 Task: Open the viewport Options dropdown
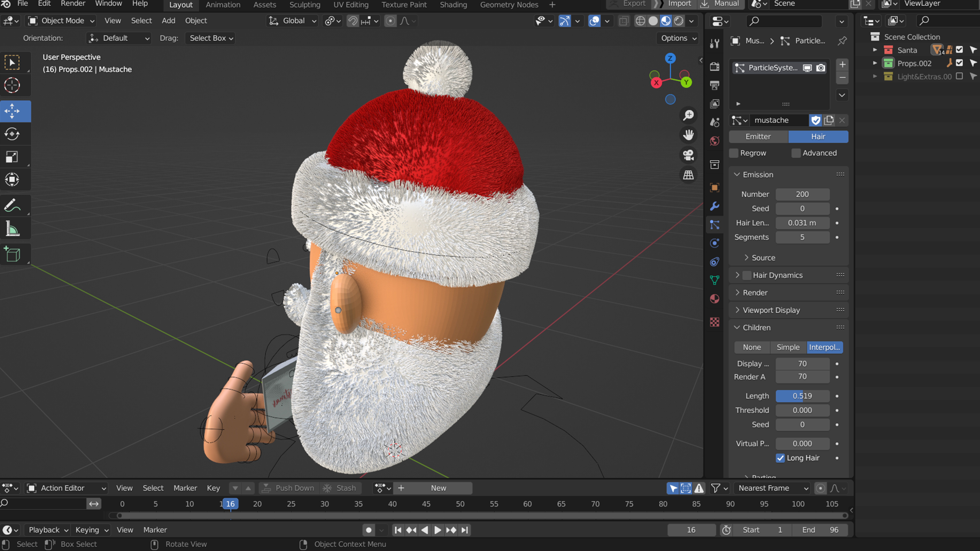click(678, 38)
